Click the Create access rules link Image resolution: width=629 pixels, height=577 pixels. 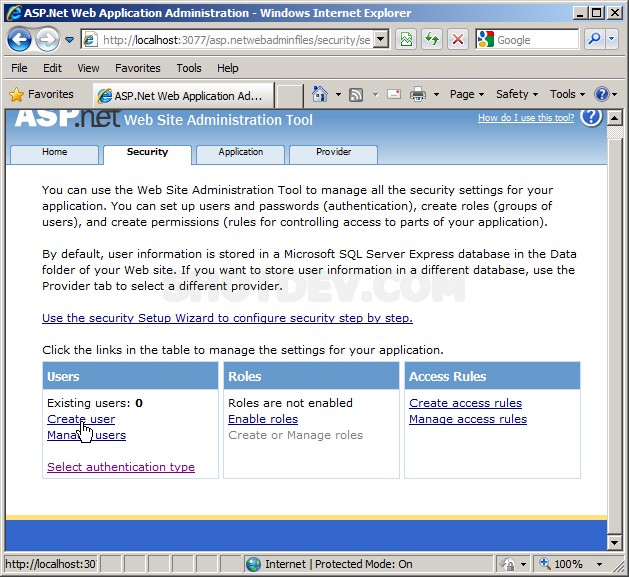click(x=465, y=403)
